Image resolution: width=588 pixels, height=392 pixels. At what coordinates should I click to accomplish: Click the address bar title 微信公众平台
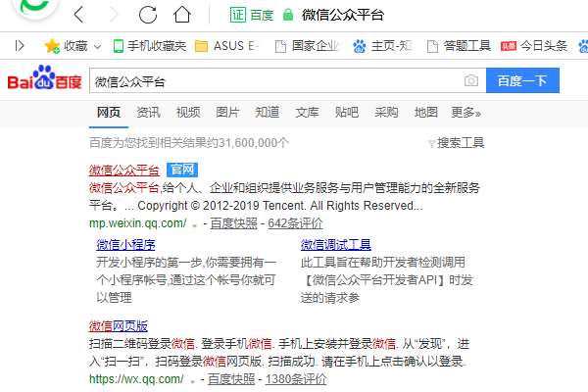click(x=343, y=15)
